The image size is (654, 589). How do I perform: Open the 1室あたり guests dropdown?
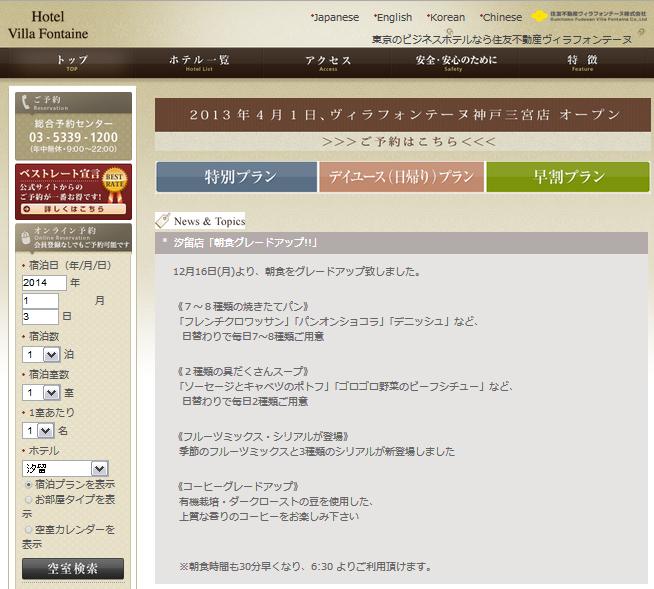[x=38, y=430]
